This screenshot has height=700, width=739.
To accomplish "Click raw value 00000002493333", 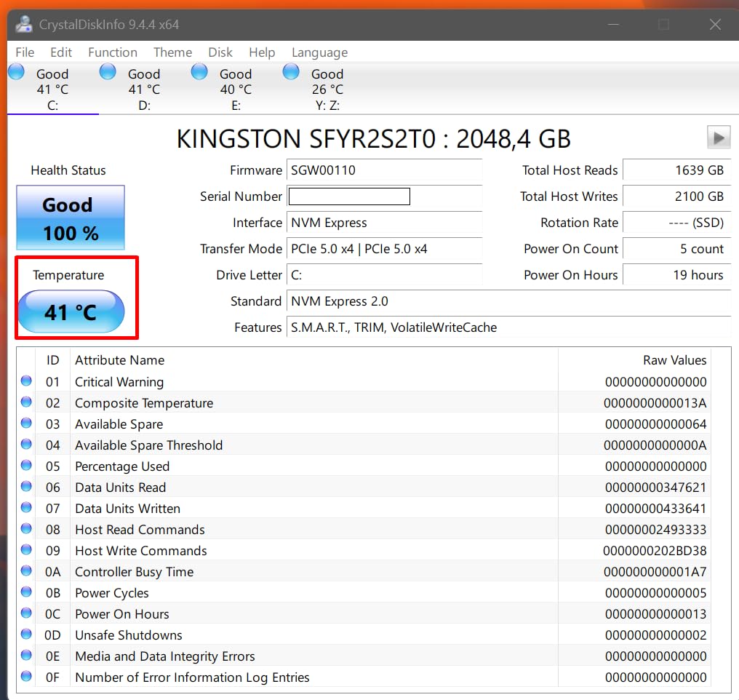I will tap(655, 529).
